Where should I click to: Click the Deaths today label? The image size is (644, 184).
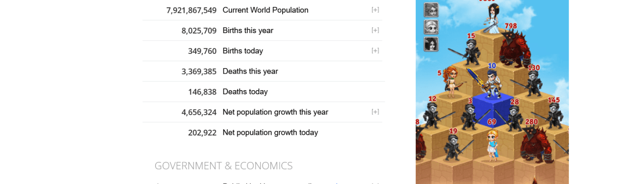pos(245,92)
